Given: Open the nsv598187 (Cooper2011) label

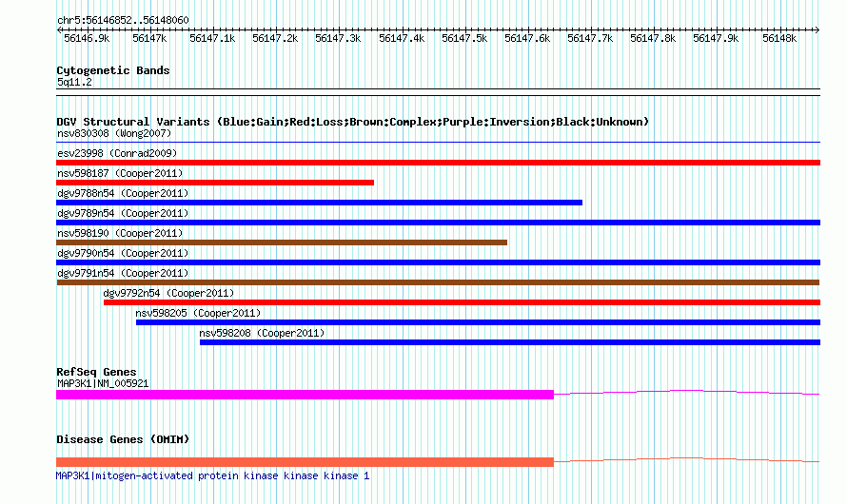Looking at the screenshot, I should (x=120, y=173).
